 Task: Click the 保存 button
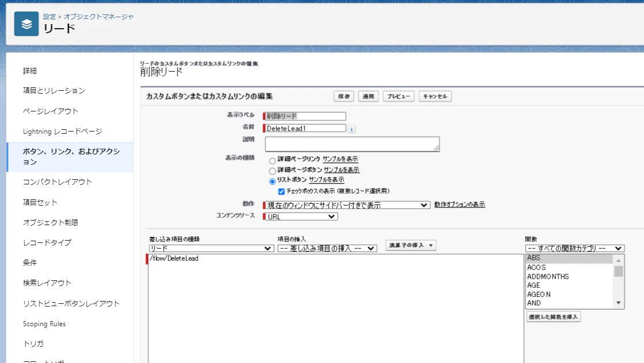click(x=344, y=96)
